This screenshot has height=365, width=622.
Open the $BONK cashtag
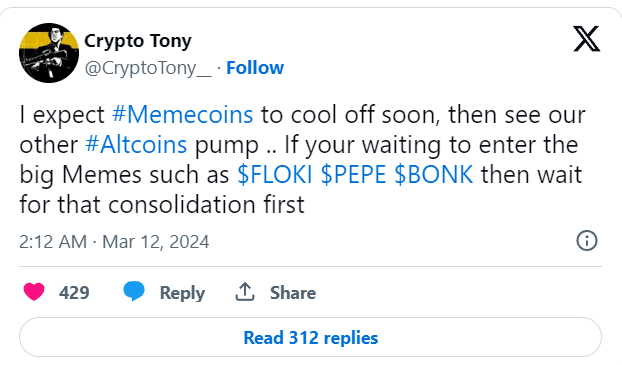coord(434,175)
